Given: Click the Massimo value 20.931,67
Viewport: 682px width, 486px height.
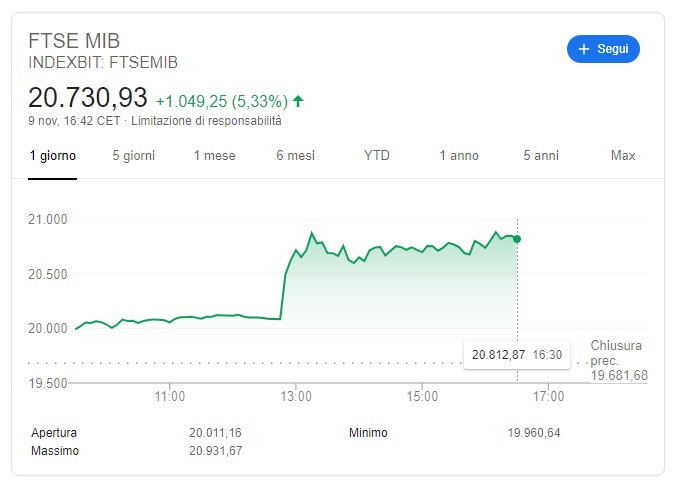Looking at the screenshot, I should point(215,450).
